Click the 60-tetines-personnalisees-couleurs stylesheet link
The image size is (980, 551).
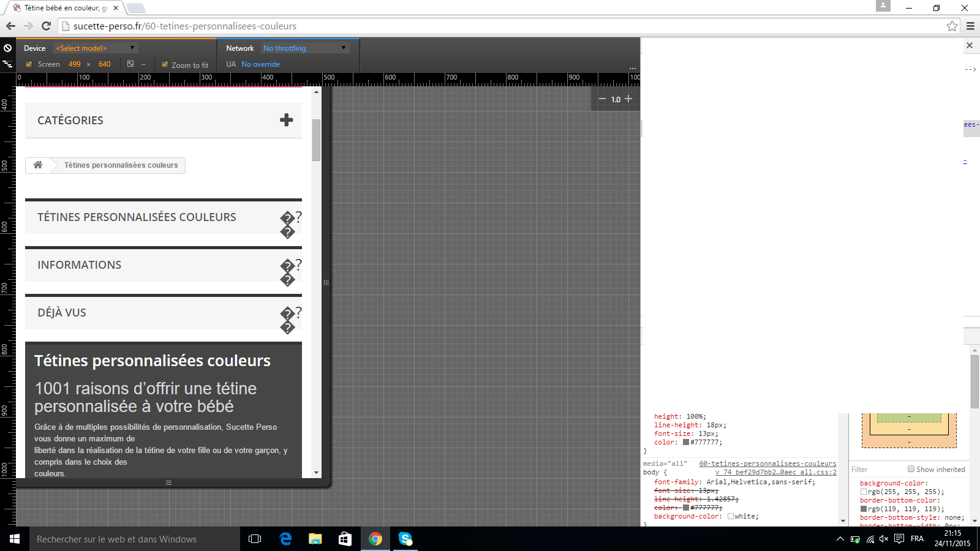pyautogui.click(x=767, y=463)
